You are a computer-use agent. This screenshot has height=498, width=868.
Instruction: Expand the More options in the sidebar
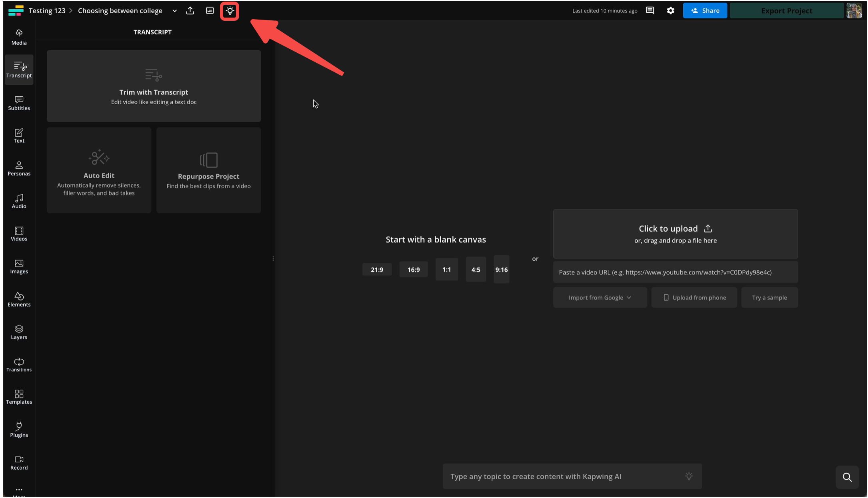19,490
